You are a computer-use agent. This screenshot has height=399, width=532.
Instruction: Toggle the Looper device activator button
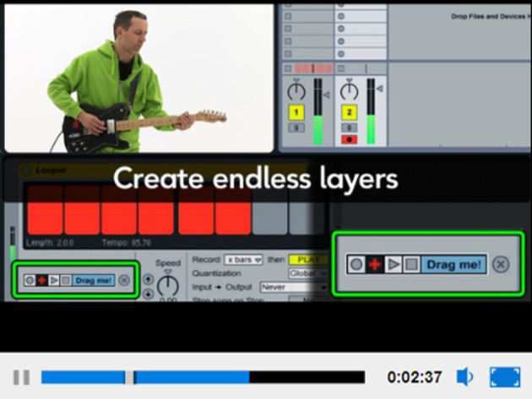click(x=26, y=170)
